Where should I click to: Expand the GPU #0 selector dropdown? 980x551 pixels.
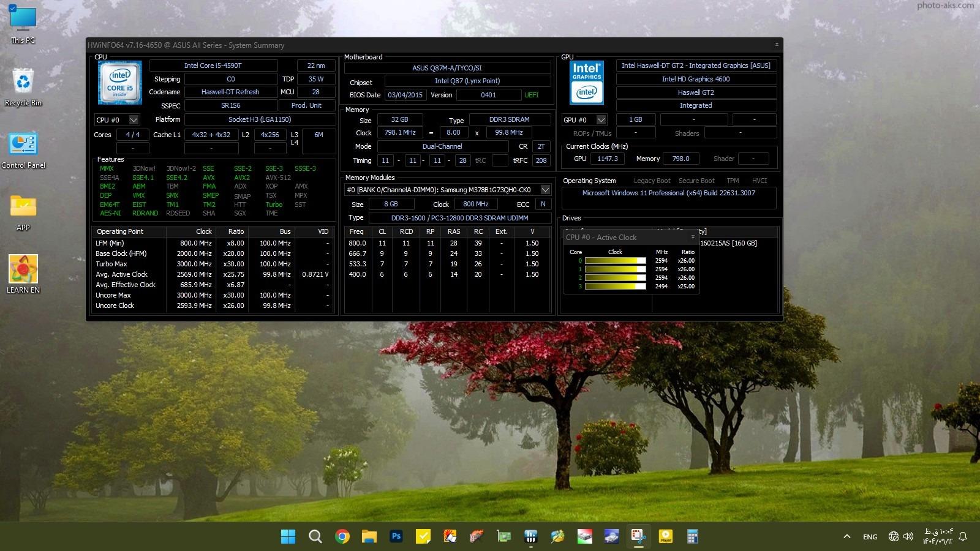point(601,120)
